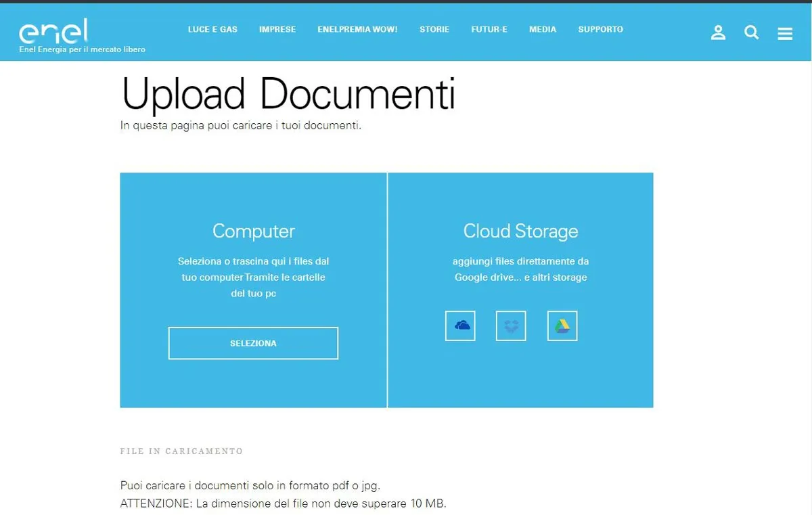Click 'Enel Energia per il mercato libero' tagline

pyautogui.click(x=83, y=49)
